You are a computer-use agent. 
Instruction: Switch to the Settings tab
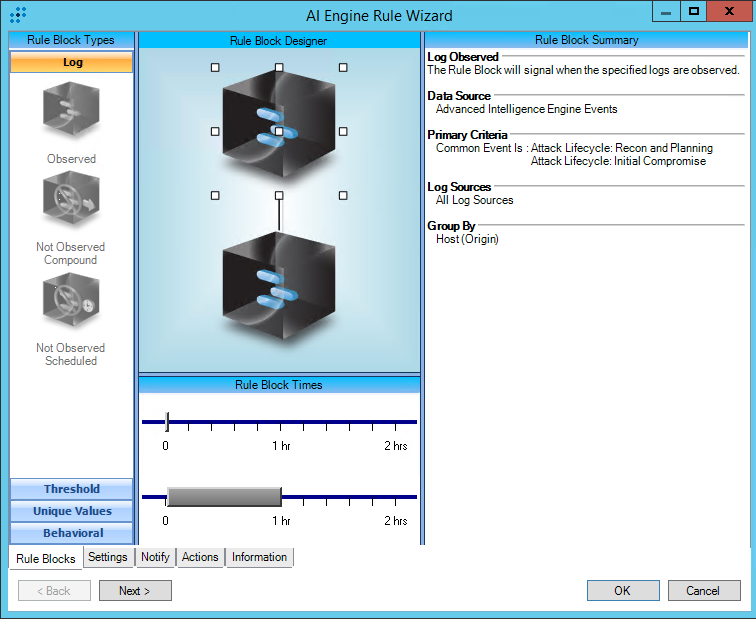[108, 557]
